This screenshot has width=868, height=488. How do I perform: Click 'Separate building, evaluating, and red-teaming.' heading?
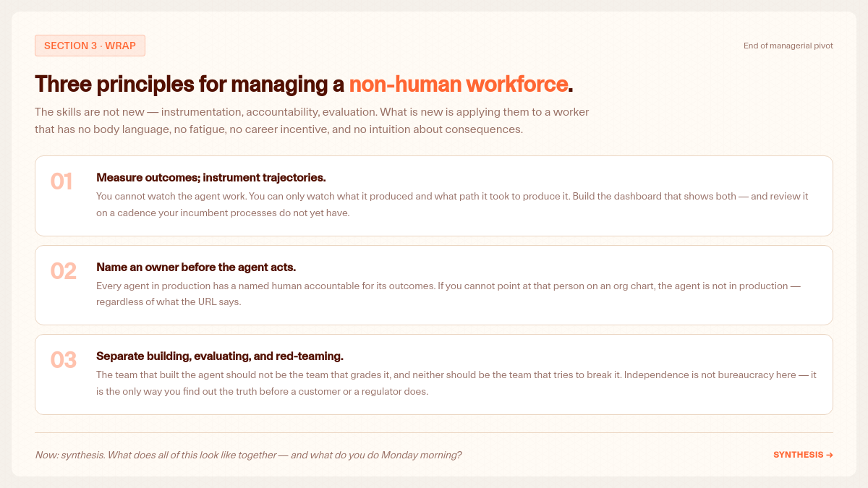pyautogui.click(x=220, y=356)
